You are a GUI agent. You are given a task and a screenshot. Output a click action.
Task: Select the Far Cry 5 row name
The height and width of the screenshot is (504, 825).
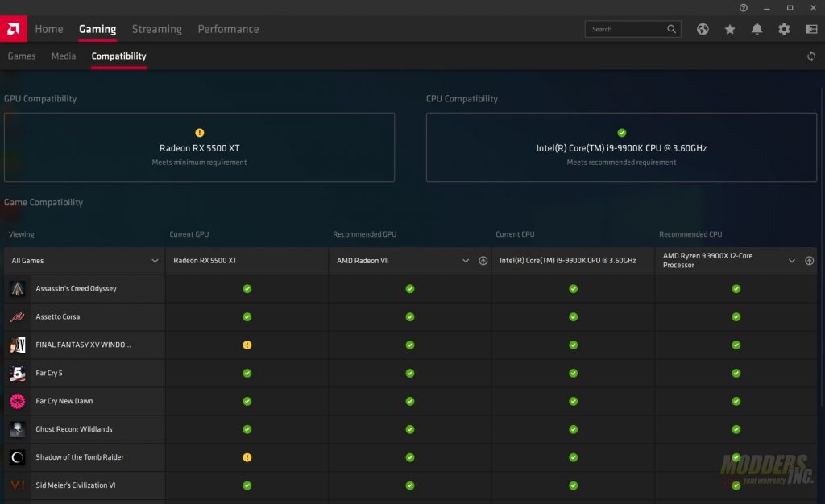49,373
